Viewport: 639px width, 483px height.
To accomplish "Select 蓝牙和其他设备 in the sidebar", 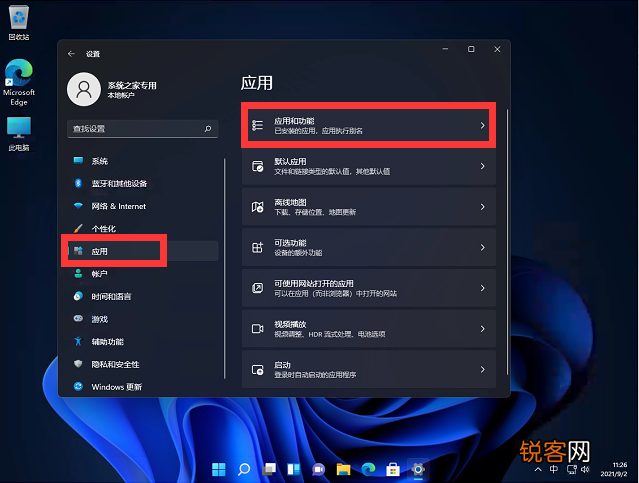I will 143,183.
